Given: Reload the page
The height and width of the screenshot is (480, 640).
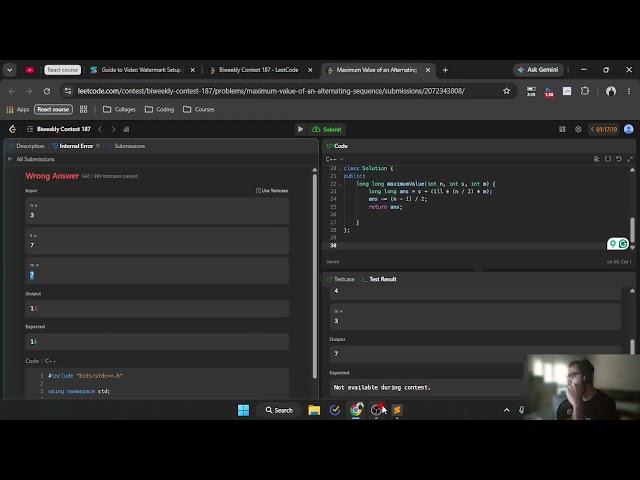Looking at the screenshot, I should click(47, 91).
